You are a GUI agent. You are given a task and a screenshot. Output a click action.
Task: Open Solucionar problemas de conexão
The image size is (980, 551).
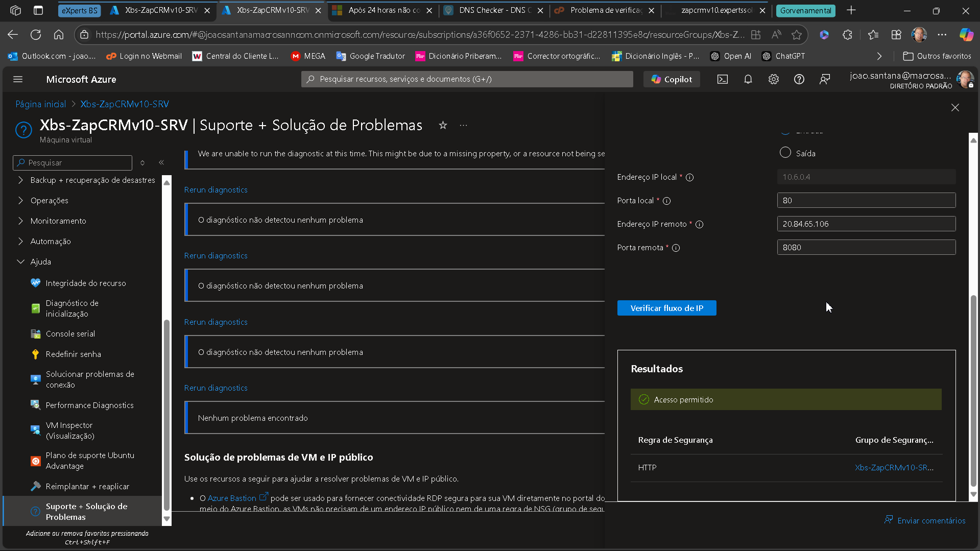[90, 379]
